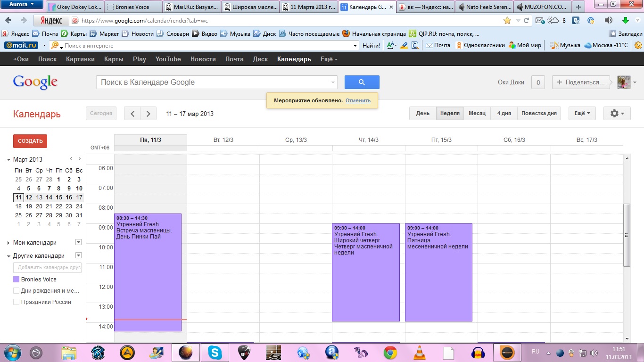Click the Windows Start button
Screen dimensions: 644x362
coord(12,352)
